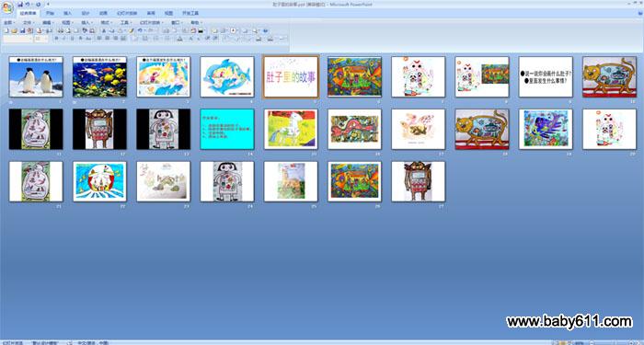Select slide 2 with coral reef fish
644x345 pixels.
point(99,76)
